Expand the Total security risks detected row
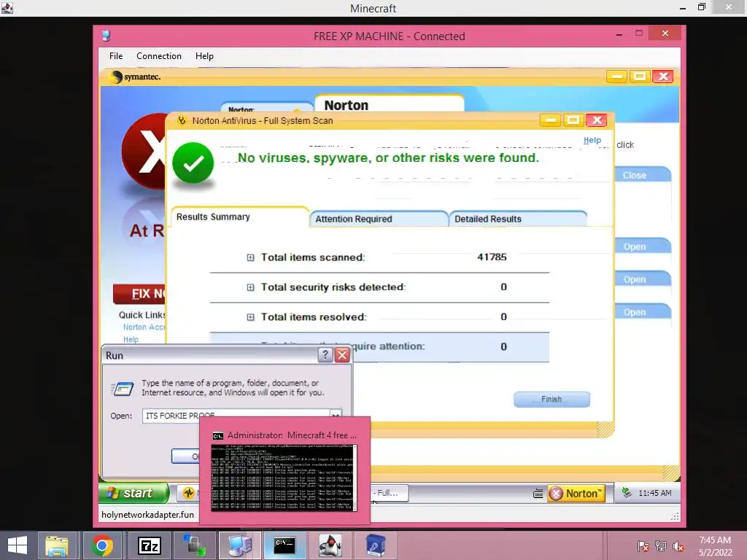 [x=250, y=287]
